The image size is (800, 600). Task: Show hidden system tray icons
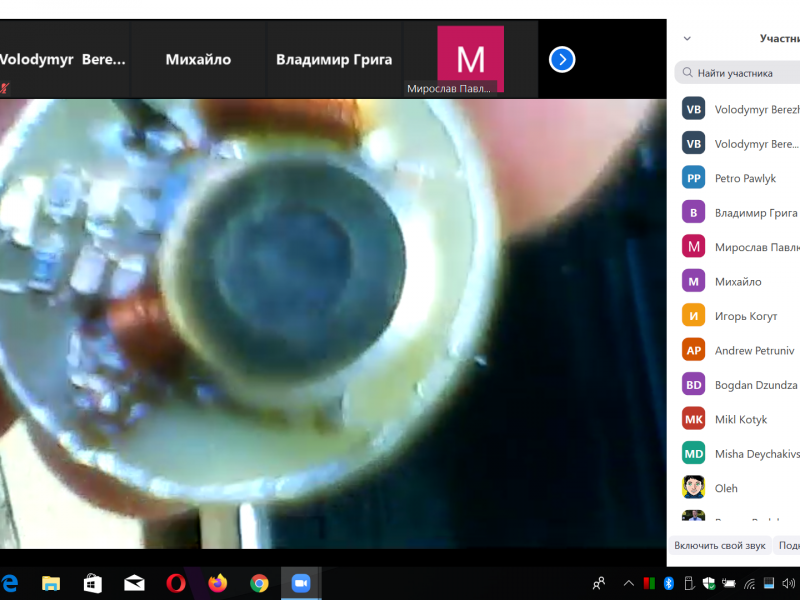(629, 583)
